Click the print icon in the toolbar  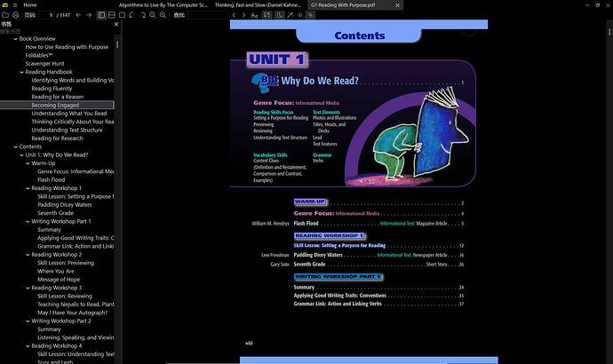coord(16,15)
